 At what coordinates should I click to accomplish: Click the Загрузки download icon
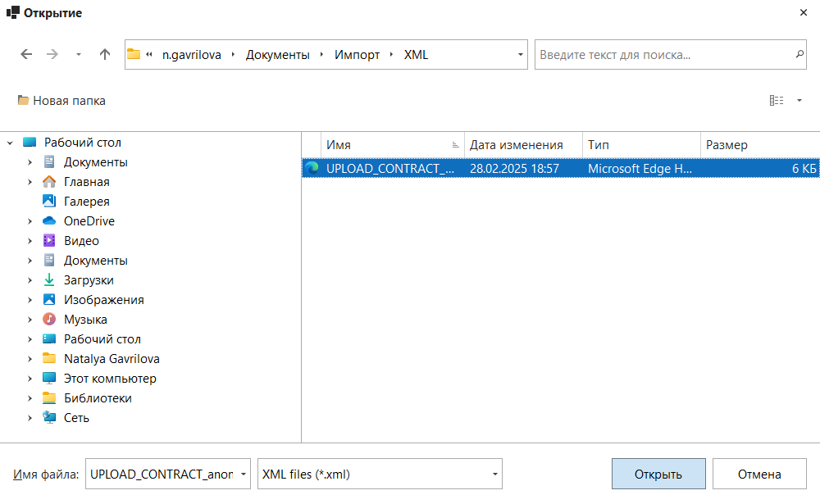click(49, 280)
